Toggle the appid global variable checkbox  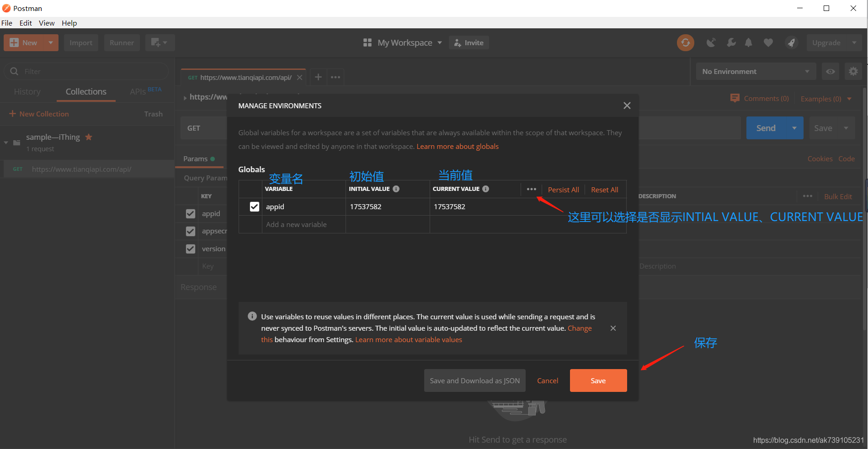pyautogui.click(x=255, y=207)
